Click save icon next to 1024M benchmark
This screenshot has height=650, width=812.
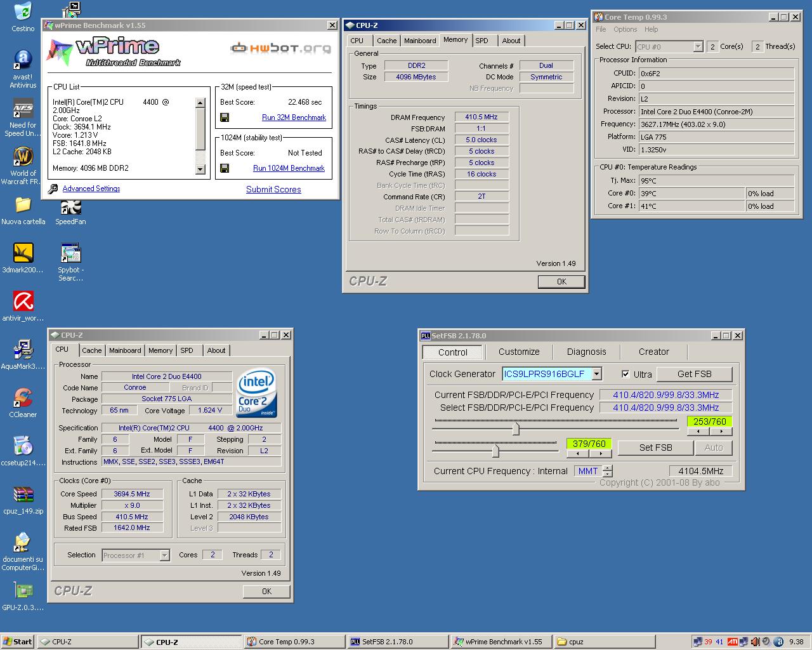225,168
